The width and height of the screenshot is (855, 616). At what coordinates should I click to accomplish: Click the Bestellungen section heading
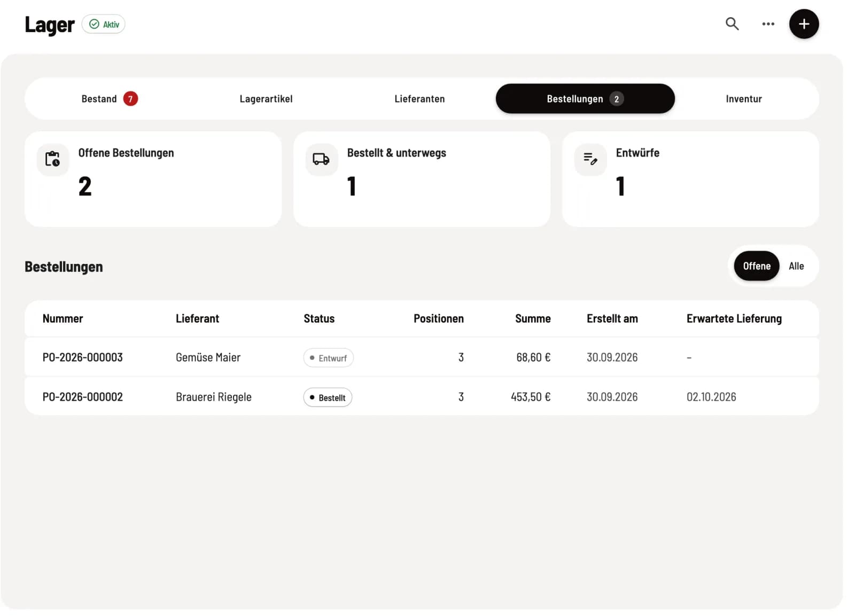click(x=64, y=267)
